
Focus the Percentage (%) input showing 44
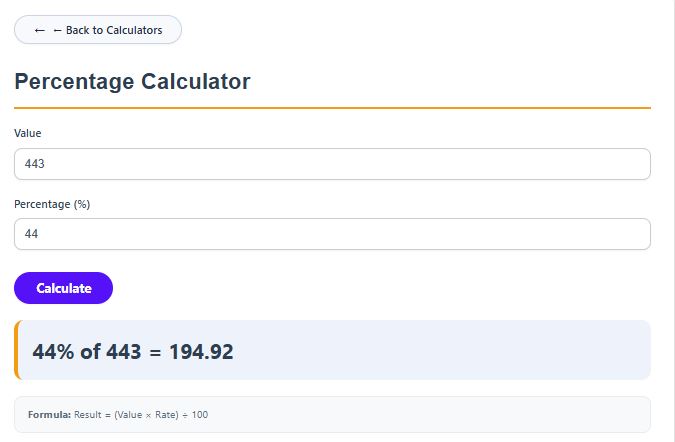coord(332,234)
